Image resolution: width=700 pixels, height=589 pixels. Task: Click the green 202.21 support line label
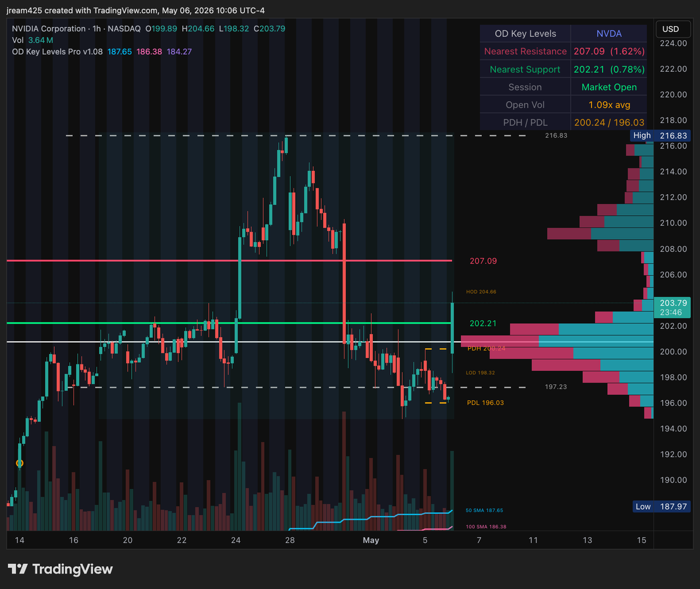coord(483,324)
